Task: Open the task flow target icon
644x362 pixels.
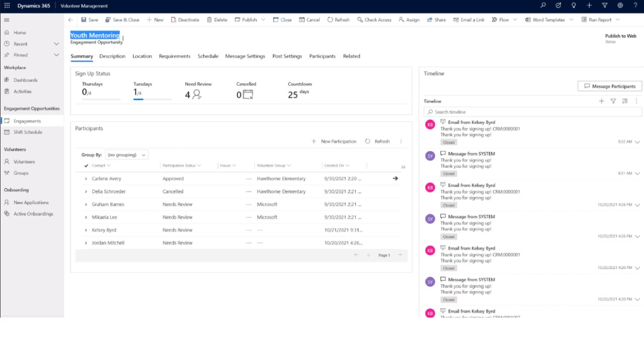Action: click(558, 6)
